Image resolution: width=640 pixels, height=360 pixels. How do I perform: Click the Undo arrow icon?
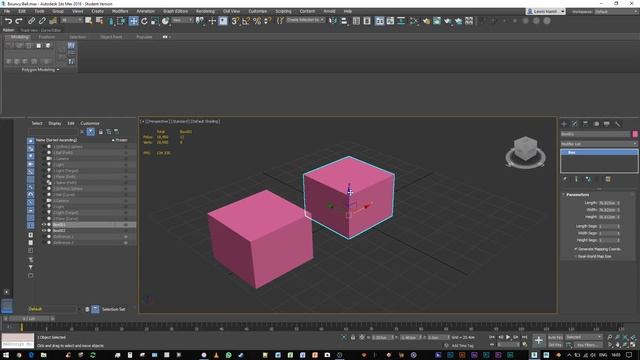8,21
